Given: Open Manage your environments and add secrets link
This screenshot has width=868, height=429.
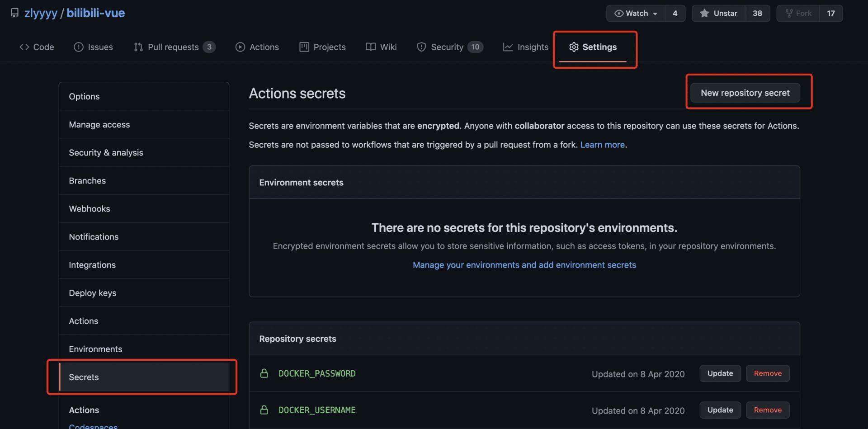Looking at the screenshot, I should tap(524, 265).
